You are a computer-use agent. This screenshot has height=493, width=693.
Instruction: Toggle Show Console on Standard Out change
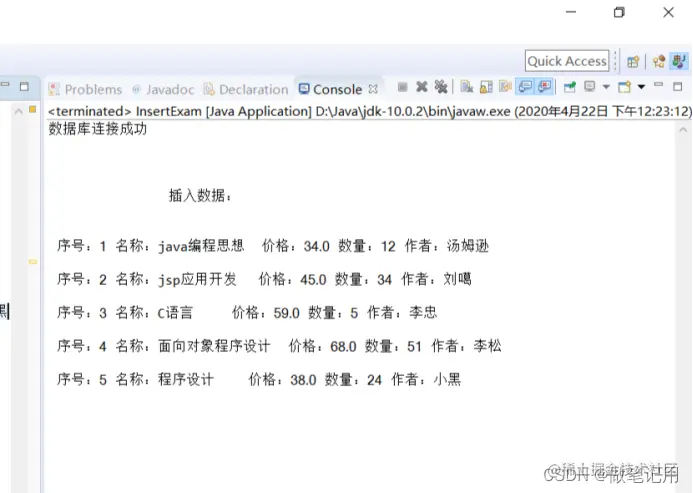click(525, 87)
